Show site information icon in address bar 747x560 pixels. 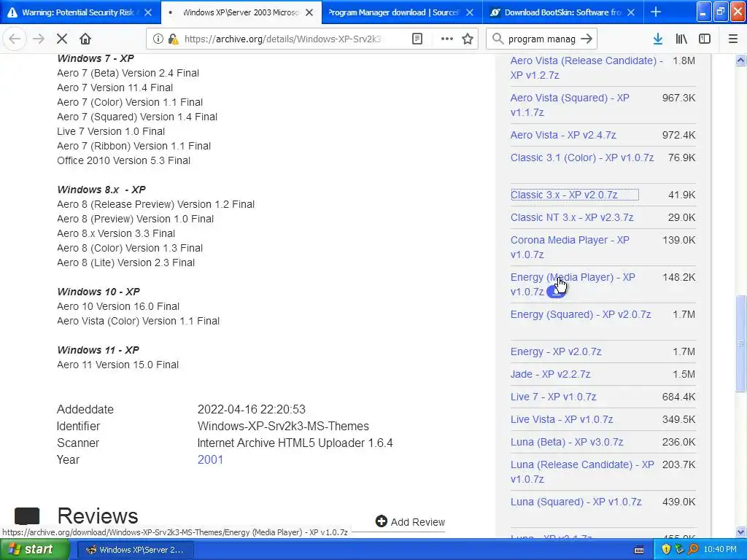(158, 39)
